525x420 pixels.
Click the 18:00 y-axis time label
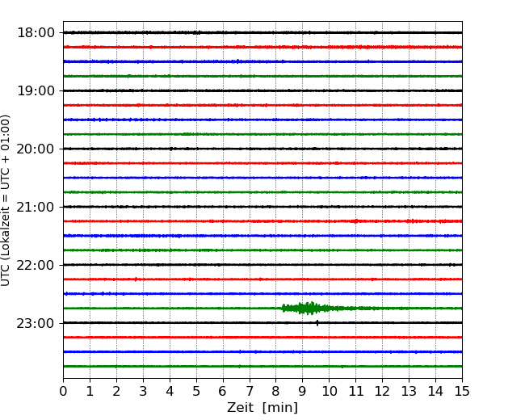(x=36, y=33)
